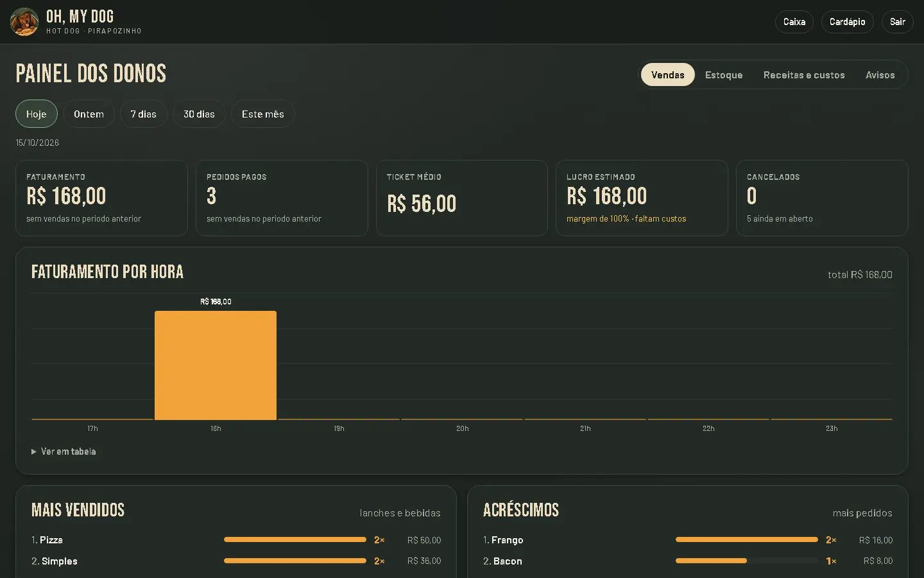924x578 pixels.
Task: Go to the Cardápio page
Action: pyautogui.click(x=847, y=22)
